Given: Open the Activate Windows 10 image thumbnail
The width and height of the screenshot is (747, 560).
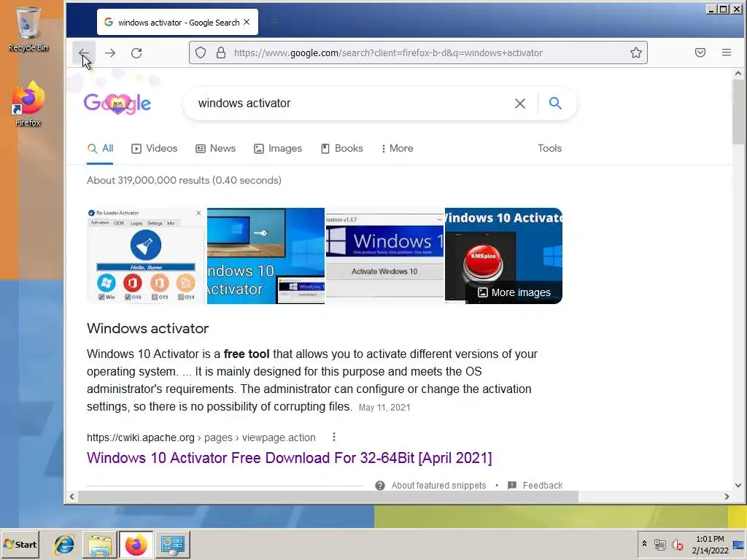Looking at the screenshot, I should pyautogui.click(x=384, y=256).
